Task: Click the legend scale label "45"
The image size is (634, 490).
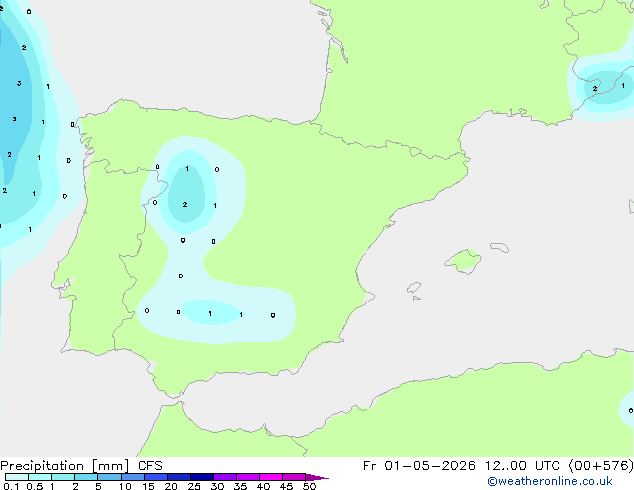Action: 286,486
